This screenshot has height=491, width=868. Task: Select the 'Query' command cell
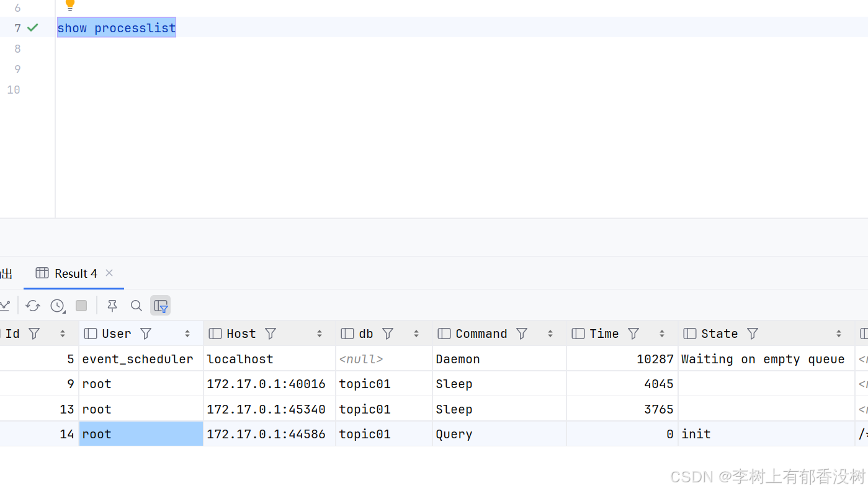(x=499, y=434)
